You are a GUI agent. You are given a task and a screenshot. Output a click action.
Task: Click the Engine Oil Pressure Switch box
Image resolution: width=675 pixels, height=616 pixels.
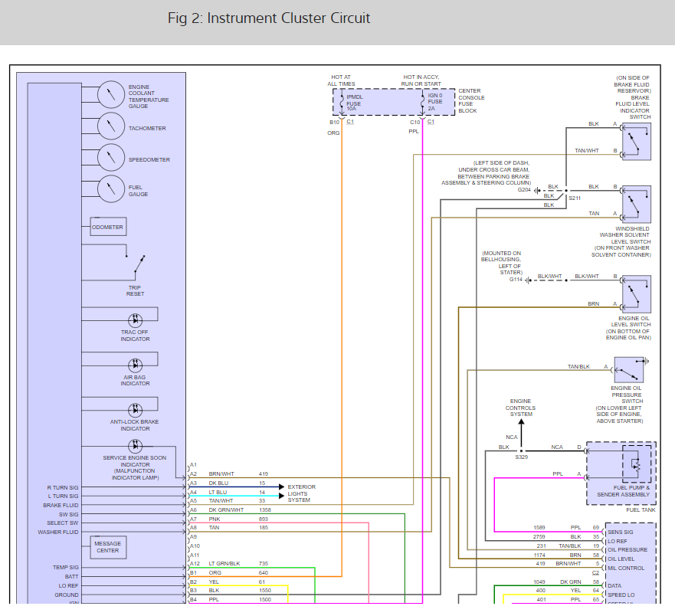(x=629, y=370)
